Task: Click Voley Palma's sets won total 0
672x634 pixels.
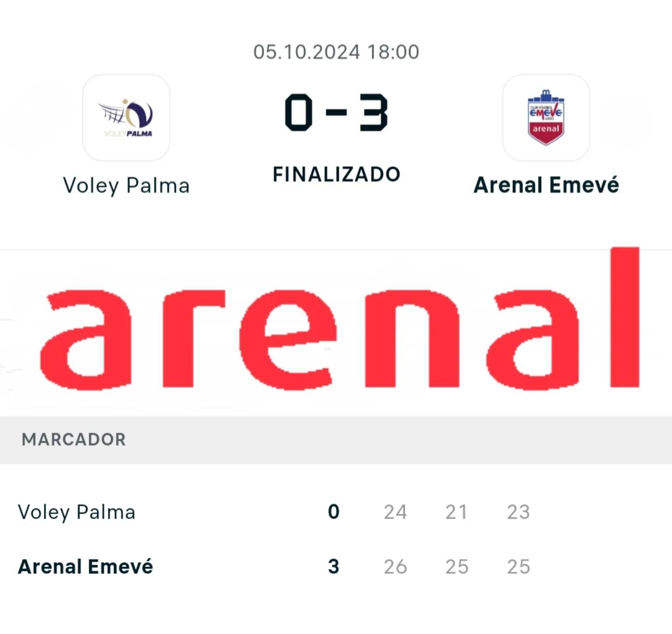Action: coord(333,512)
